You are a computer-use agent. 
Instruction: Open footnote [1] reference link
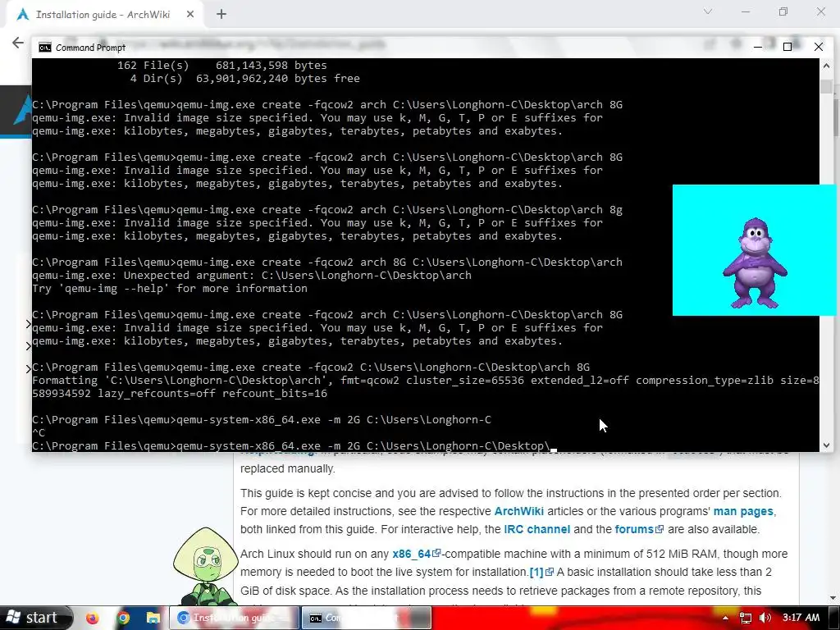point(541,572)
